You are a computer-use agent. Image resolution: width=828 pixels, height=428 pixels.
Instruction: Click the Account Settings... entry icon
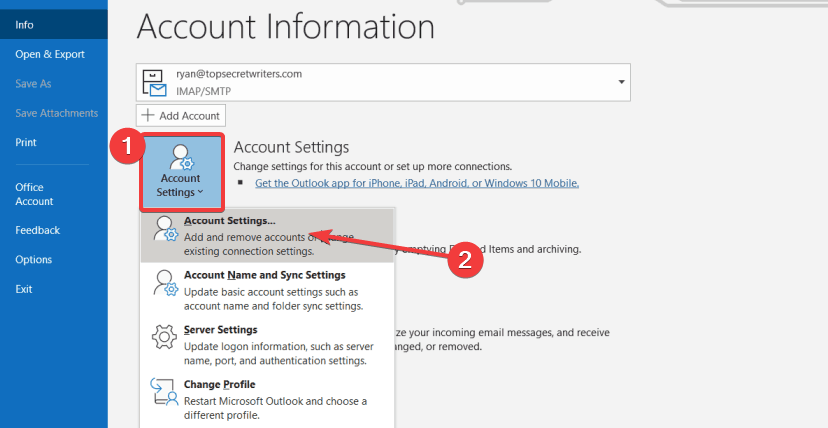tap(165, 229)
